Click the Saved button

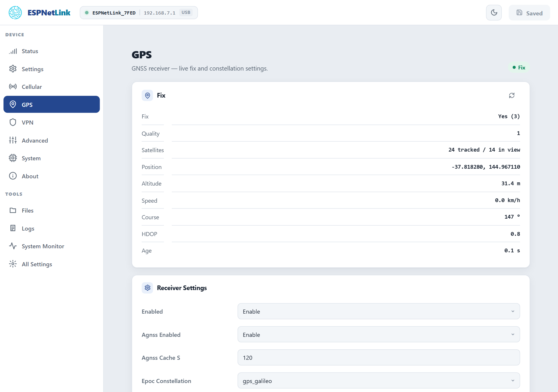coord(529,13)
